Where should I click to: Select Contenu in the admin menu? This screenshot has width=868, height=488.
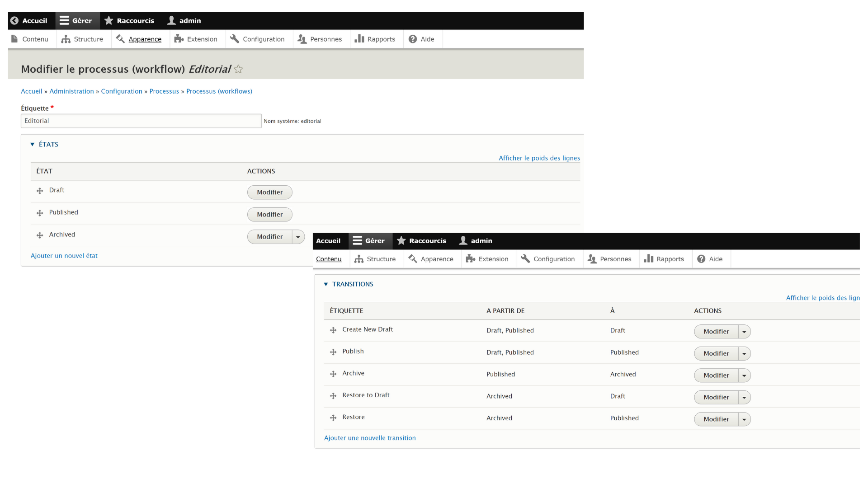[329, 259]
